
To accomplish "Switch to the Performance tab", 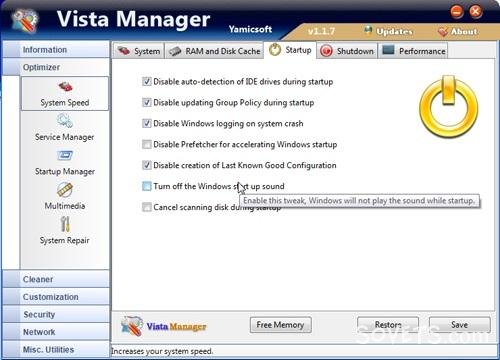I will click(413, 51).
